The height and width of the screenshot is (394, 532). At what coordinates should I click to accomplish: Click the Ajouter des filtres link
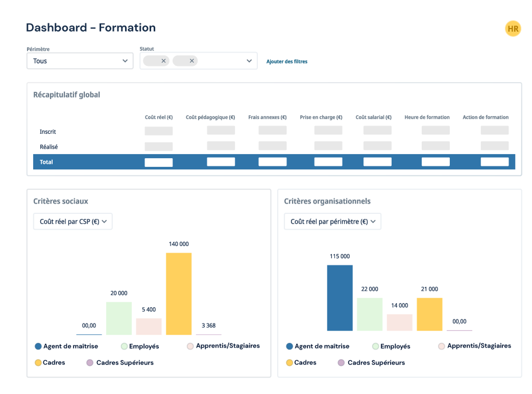tap(287, 62)
